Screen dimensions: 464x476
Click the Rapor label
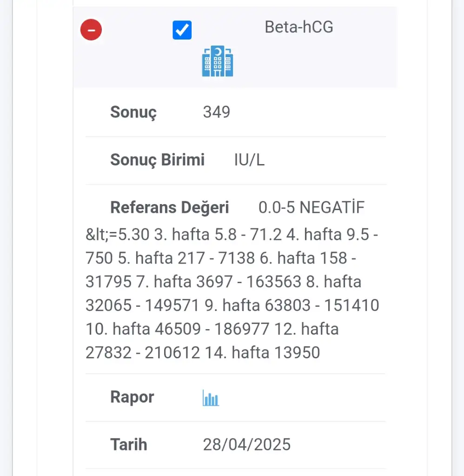click(132, 397)
